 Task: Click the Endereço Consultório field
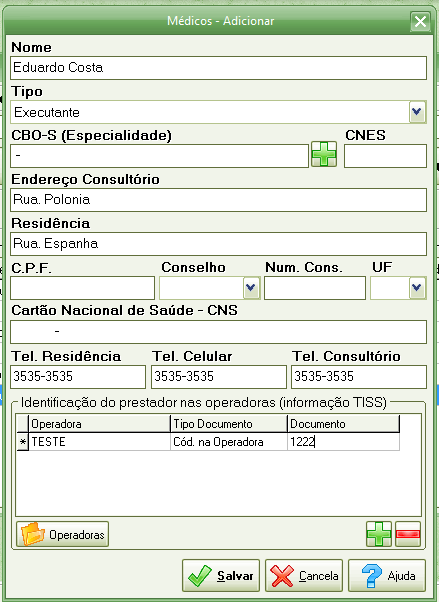pyautogui.click(x=219, y=200)
